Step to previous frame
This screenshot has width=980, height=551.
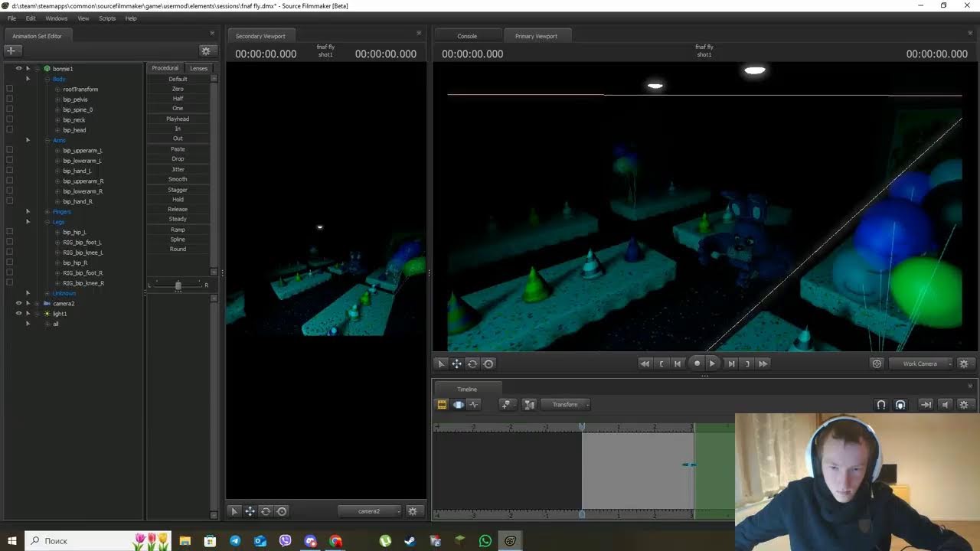click(678, 364)
